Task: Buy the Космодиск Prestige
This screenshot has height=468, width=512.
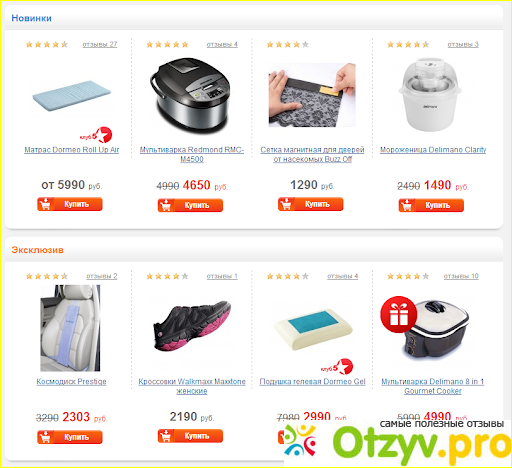Action: 70,437
